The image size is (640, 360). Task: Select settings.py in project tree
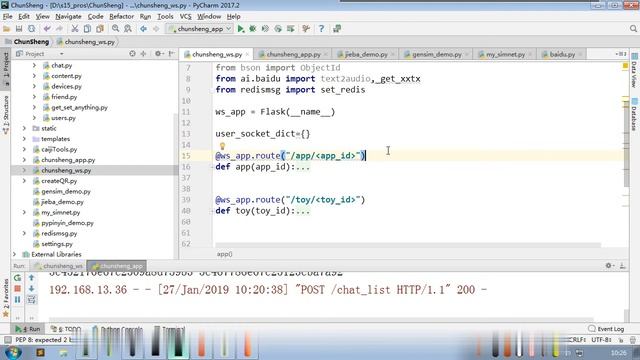(57, 244)
